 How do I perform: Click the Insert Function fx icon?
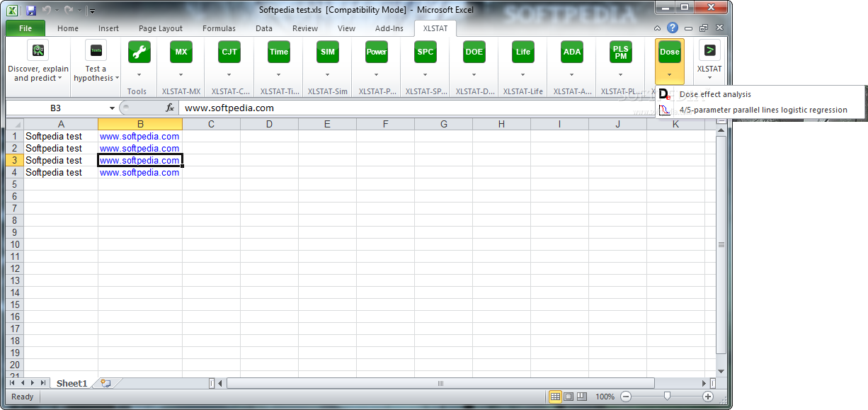[x=170, y=108]
